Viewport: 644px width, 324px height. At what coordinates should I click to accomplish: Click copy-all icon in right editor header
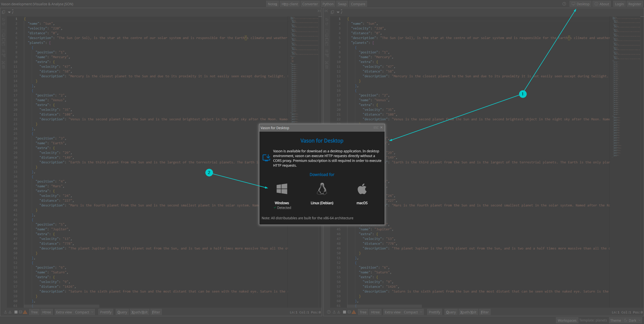[x=332, y=12]
